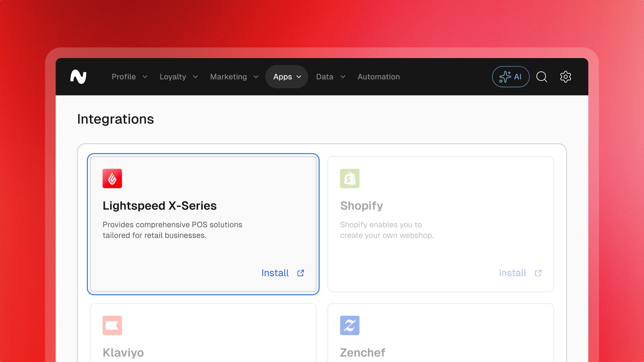Open settings gear icon

pos(565,77)
